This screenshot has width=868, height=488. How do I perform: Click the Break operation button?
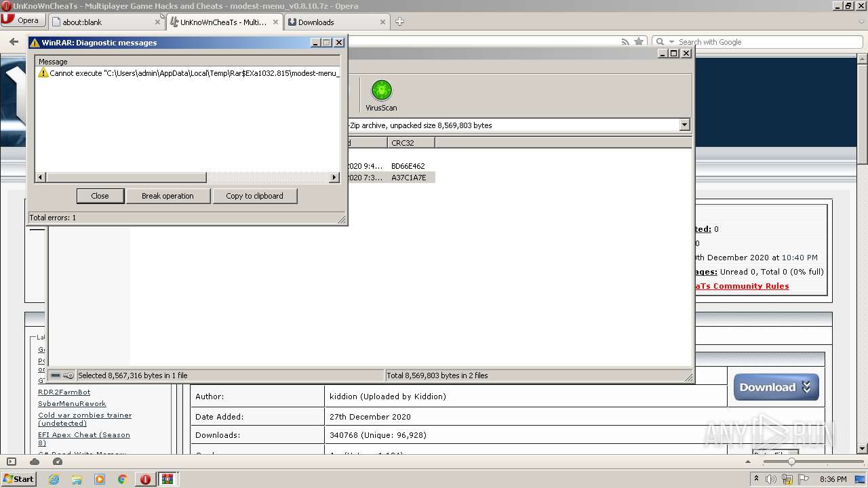(167, 196)
